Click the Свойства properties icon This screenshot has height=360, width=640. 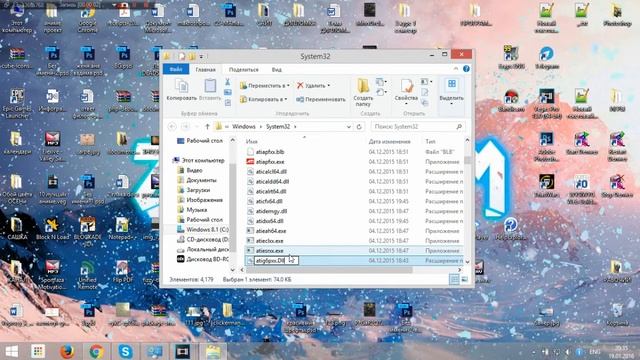pyautogui.click(x=406, y=86)
